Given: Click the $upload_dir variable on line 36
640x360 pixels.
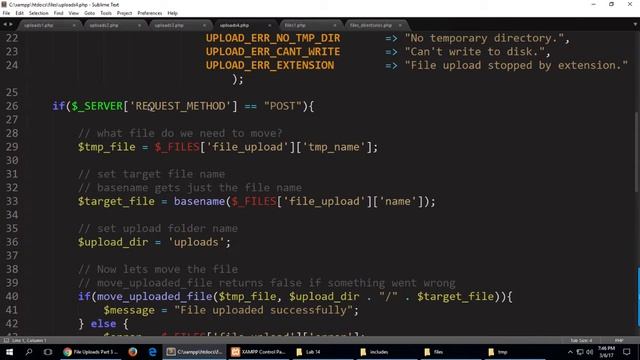Looking at the screenshot, I should pyautogui.click(x=113, y=242).
